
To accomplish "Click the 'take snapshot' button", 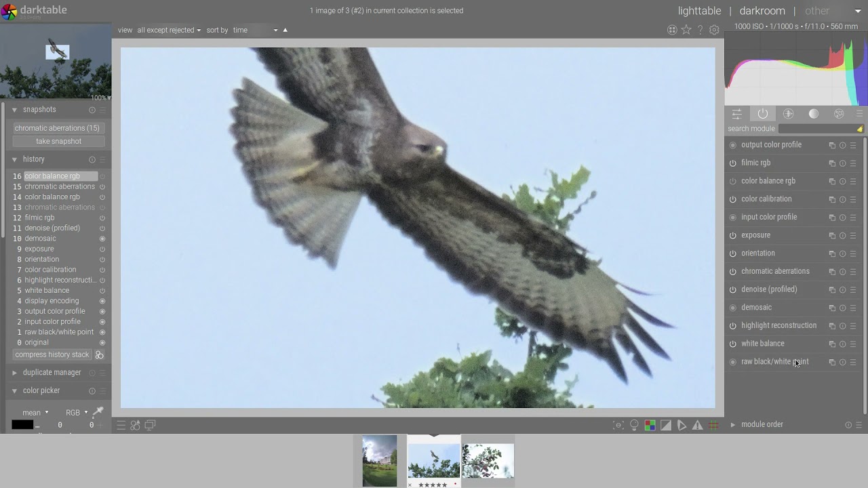I will (58, 142).
